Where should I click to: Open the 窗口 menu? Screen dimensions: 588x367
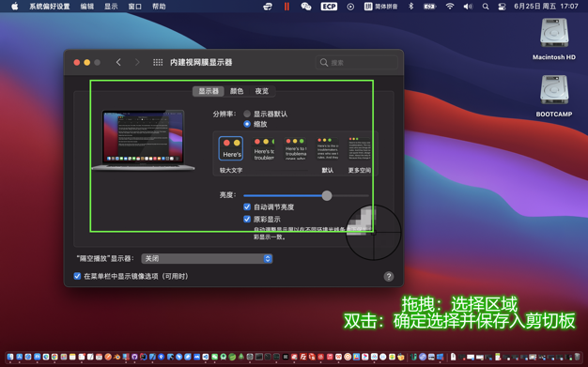tap(135, 7)
